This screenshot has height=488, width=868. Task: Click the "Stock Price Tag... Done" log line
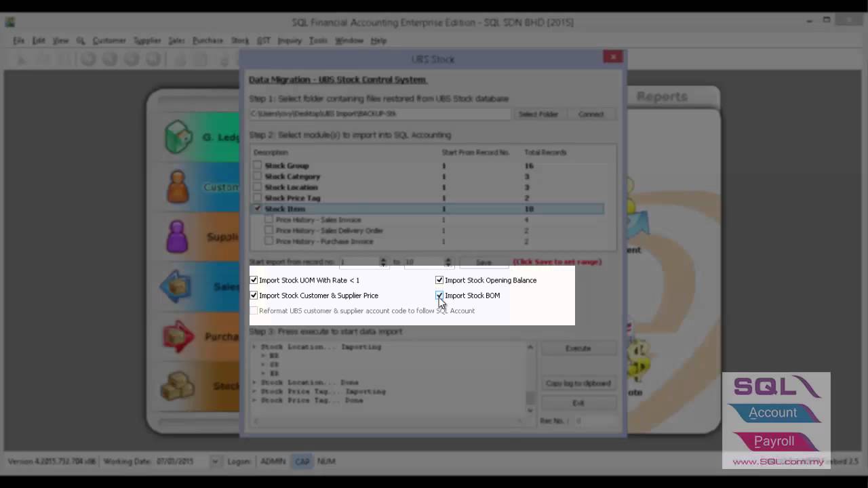pyautogui.click(x=312, y=401)
